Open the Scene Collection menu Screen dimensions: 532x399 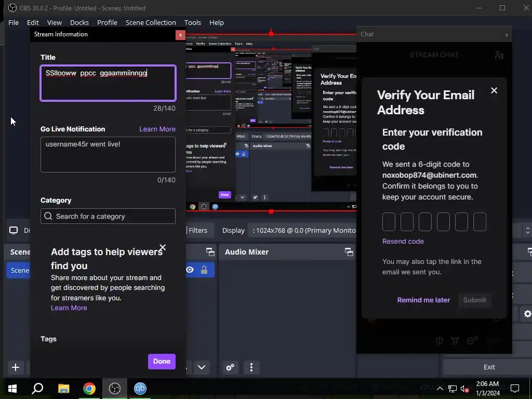(x=151, y=22)
